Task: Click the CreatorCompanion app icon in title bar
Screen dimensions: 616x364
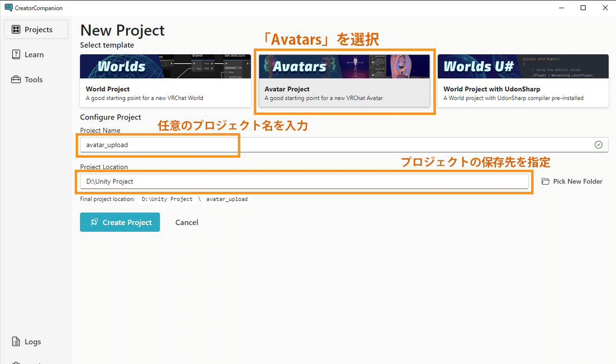Action: [x=8, y=8]
